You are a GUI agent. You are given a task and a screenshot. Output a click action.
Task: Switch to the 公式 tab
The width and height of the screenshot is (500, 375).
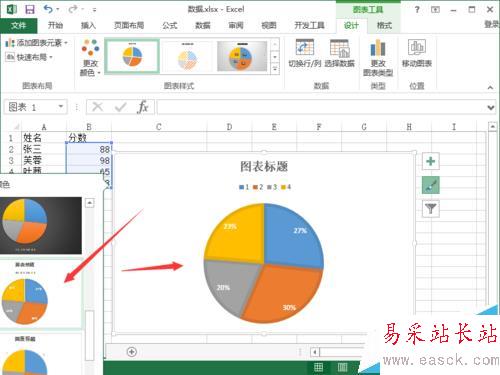pos(170,25)
